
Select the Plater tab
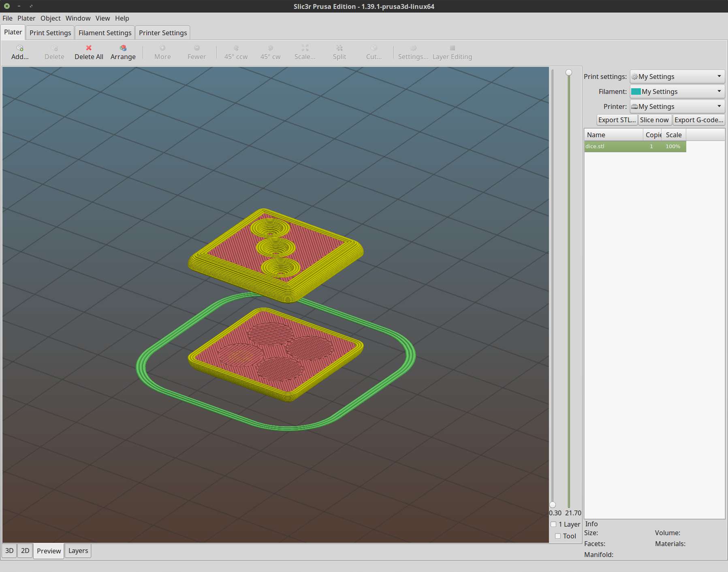(13, 32)
